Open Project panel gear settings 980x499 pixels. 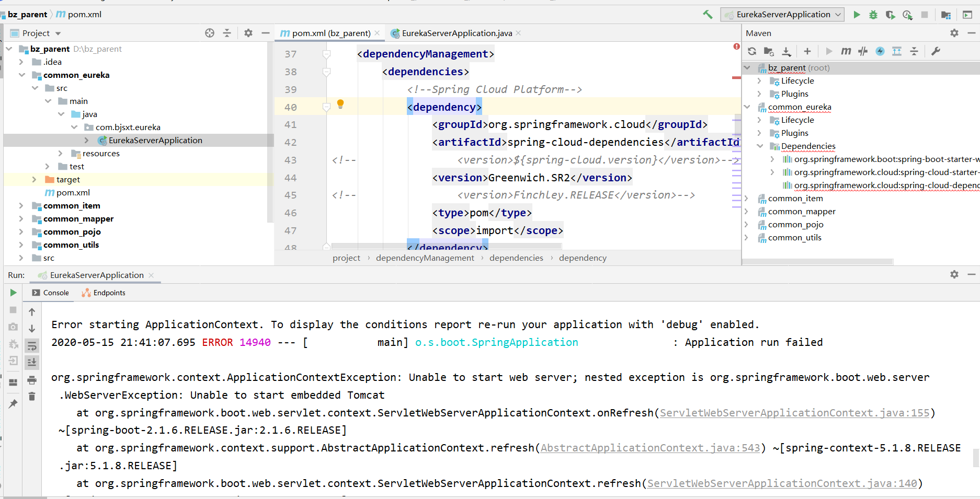[248, 33]
